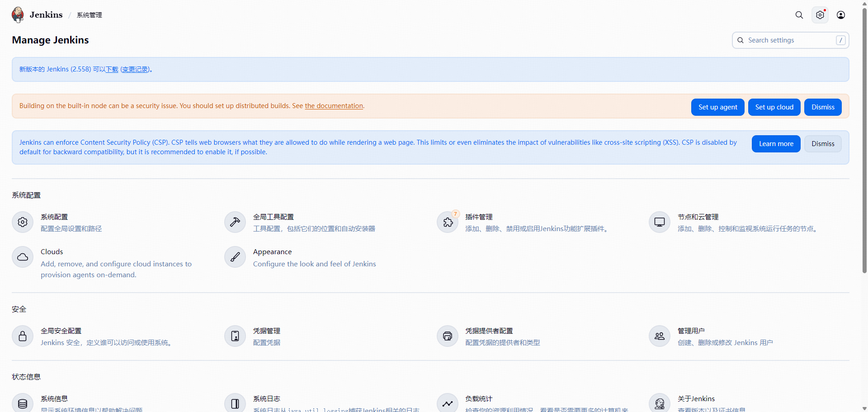868x412 pixels.
Task: Click the 全局安全配置 padlock icon
Action: pyautogui.click(x=23, y=336)
